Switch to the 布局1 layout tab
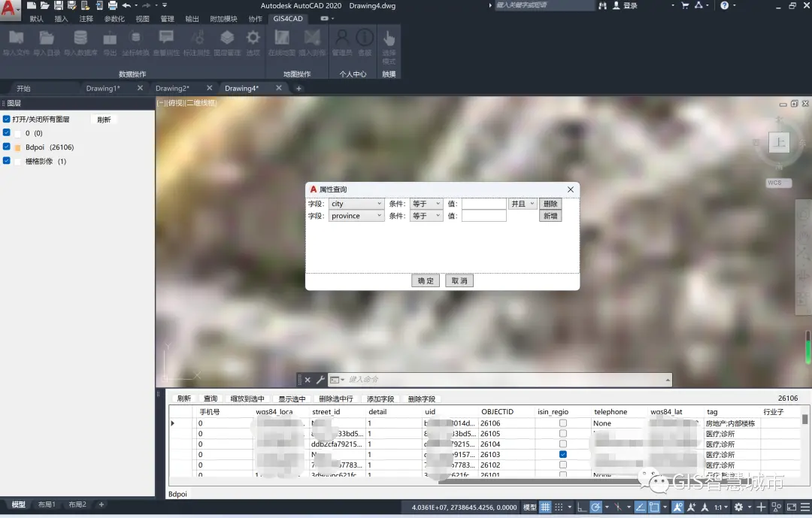Viewport: 812px width, 518px height. 47,504
